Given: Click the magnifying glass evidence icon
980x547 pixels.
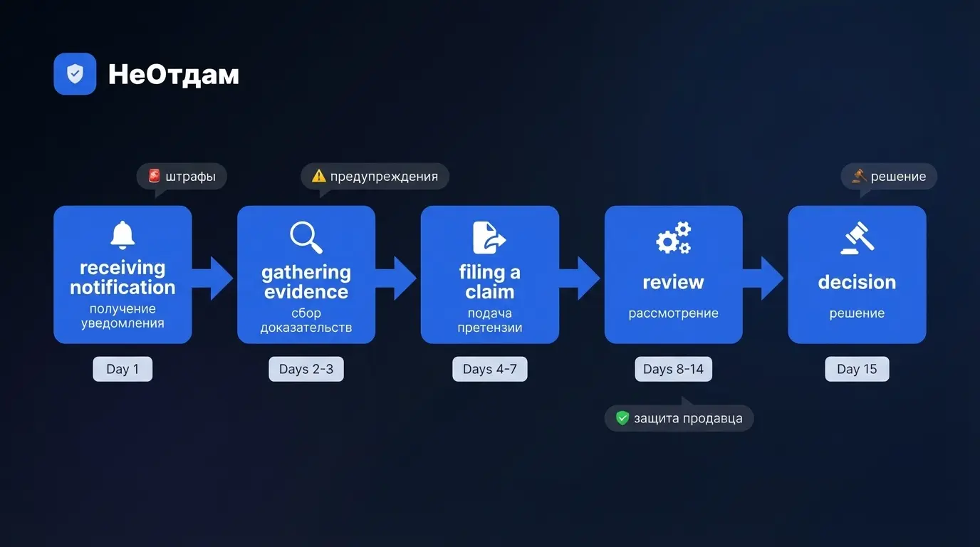Looking at the screenshot, I should [306, 238].
